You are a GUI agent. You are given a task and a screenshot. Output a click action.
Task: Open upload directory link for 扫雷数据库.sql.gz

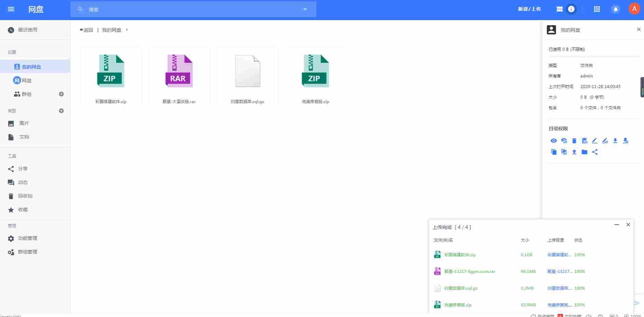(560, 288)
